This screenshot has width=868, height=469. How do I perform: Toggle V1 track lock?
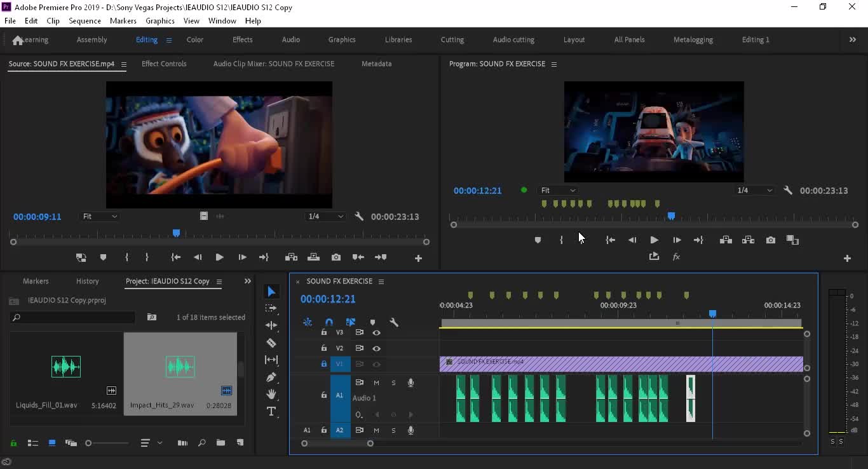click(x=323, y=364)
